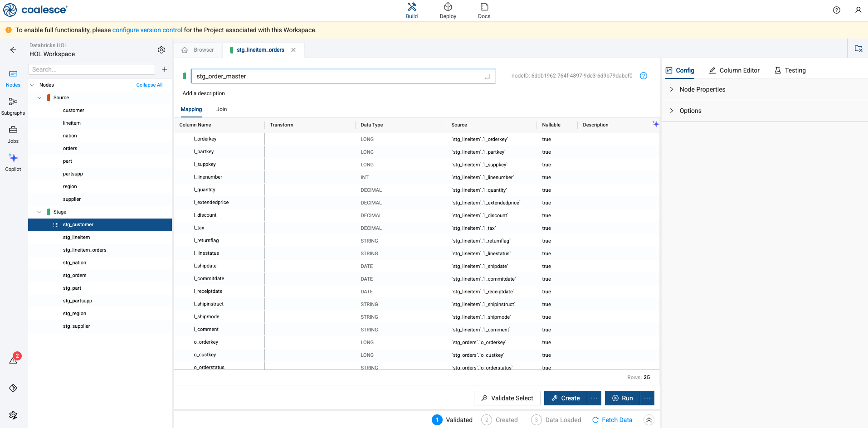Open build settings gear at sidebar bottom

tap(13, 415)
